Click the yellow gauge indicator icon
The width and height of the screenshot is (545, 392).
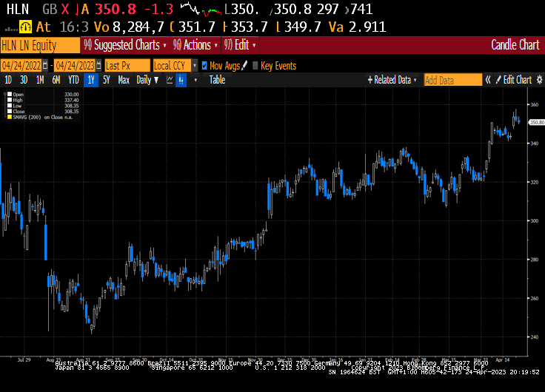(x=25, y=27)
